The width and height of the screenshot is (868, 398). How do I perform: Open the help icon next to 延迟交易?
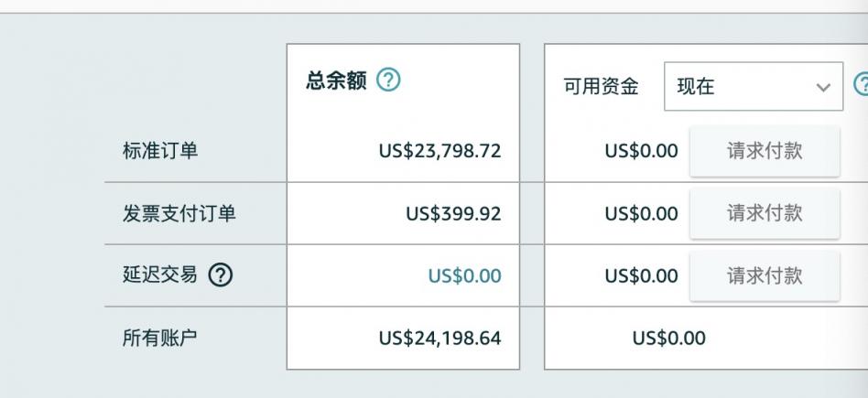(221, 275)
